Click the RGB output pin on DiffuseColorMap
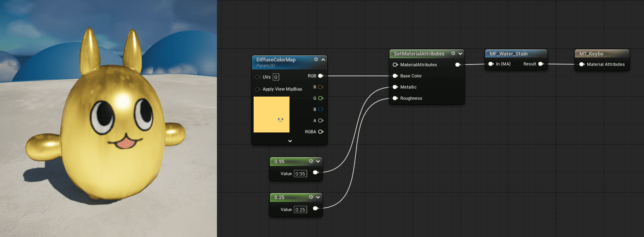This screenshot has height=237, width=644. [x=320, y=76]
